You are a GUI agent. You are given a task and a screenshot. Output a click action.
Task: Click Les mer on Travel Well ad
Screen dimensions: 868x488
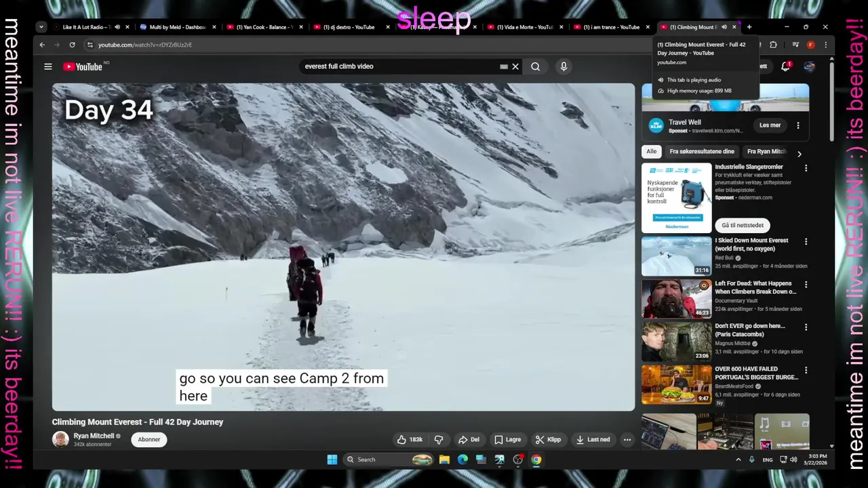[770, 125]
